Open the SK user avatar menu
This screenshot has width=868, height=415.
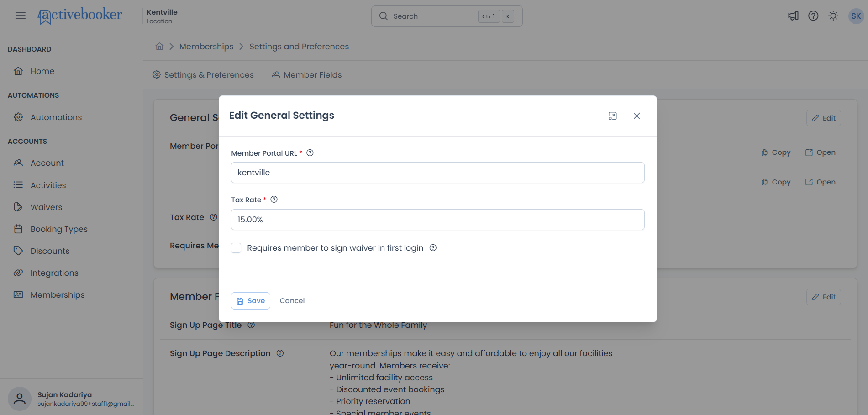(856, 16)
